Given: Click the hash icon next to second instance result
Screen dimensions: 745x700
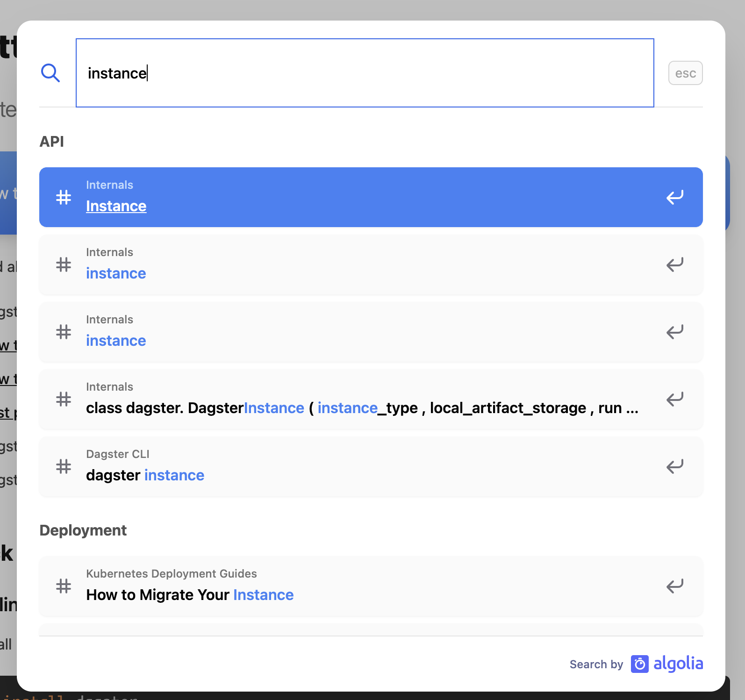Looking at the screenshot, I should (63, 265).
